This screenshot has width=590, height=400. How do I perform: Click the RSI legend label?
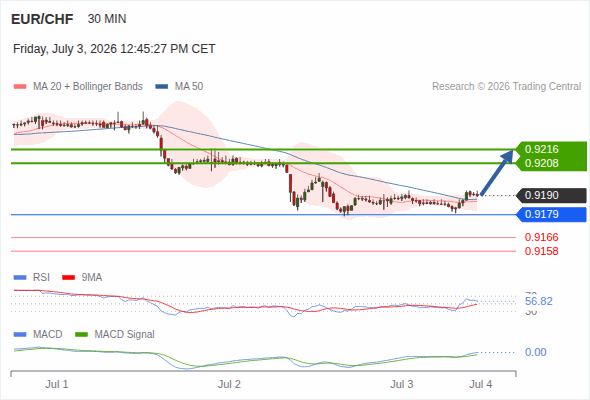41,278
